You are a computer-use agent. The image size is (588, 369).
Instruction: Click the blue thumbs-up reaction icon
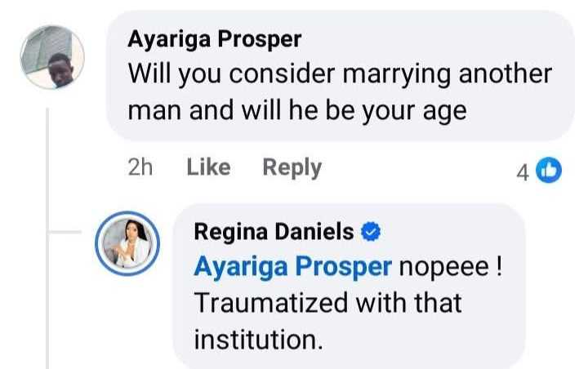[550, 170]
